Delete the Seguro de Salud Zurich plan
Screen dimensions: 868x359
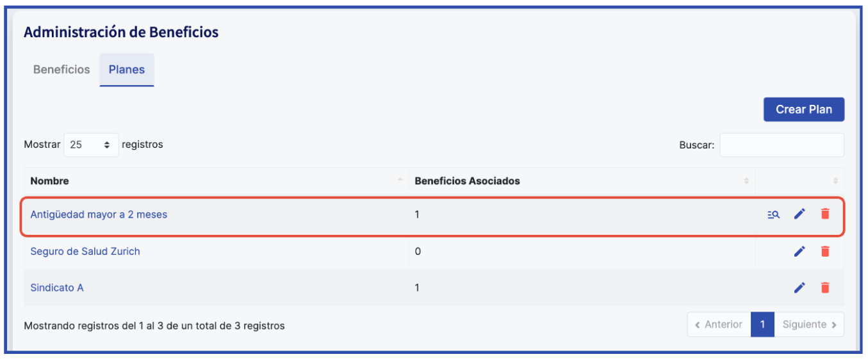pyautogui.click(x=825, y=251)
